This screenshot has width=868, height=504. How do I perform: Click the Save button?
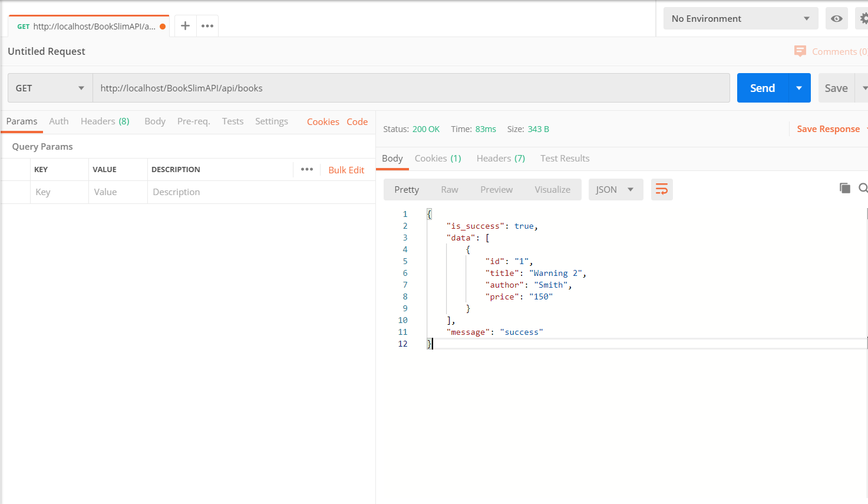[x=836, y=88]
